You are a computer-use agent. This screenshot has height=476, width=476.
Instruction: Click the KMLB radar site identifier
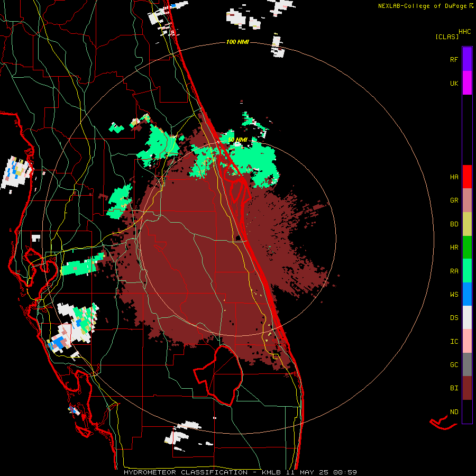pyautogui.click(x=271, y=472)
